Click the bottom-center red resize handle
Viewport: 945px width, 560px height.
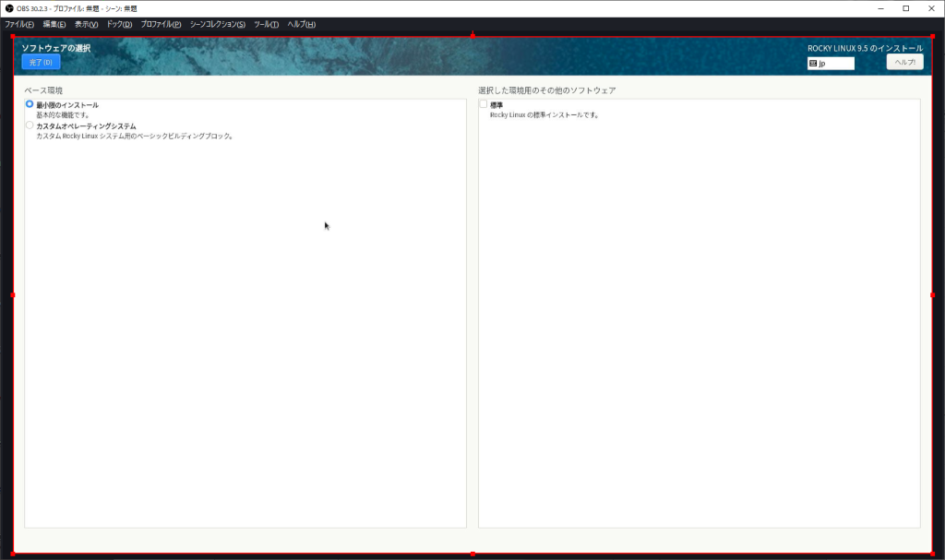(x=472, y=554)
